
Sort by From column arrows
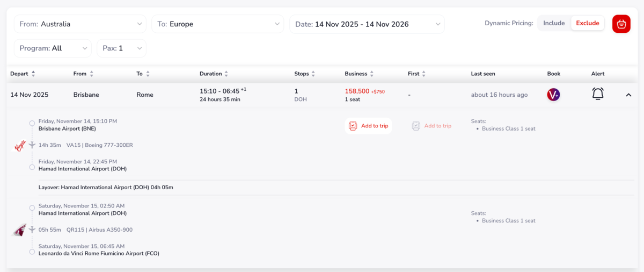[91, 74]
